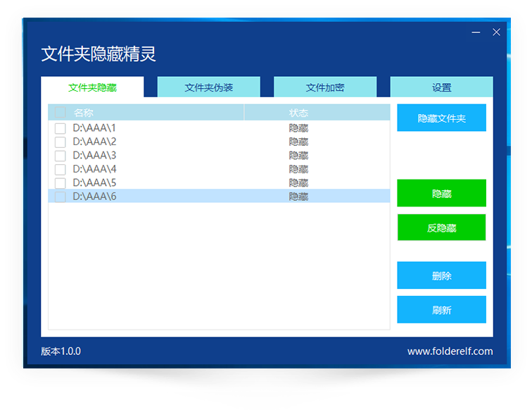Select the row text D:\AAA\1

(94, 128)
